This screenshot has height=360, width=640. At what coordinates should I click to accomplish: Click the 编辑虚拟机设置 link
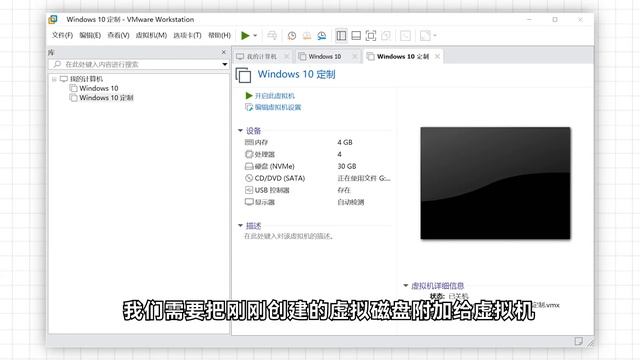(x=278, y=107)
